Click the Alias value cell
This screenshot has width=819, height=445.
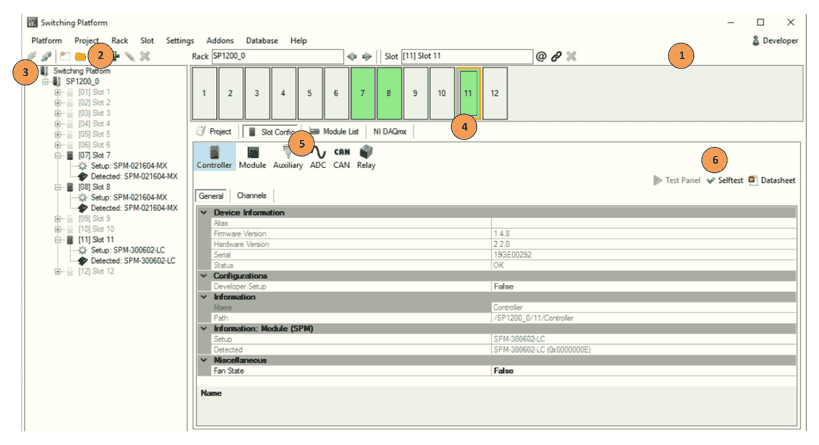644,223
